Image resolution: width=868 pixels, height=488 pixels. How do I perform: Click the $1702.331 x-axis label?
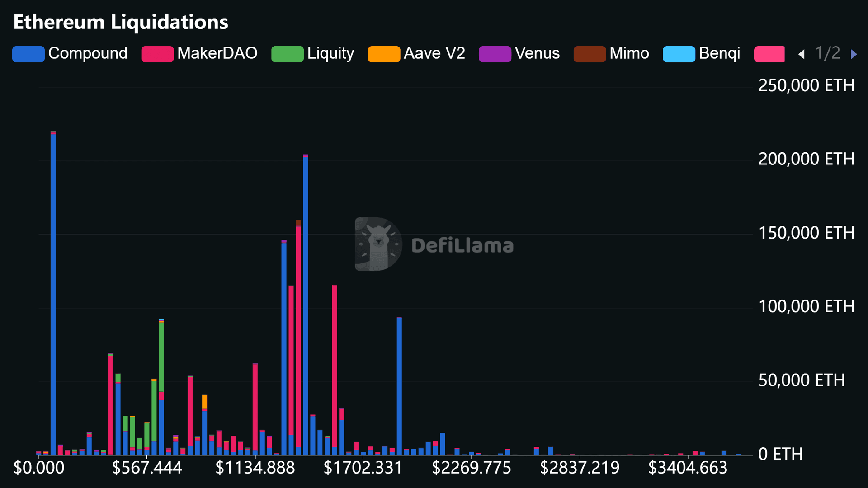tap(363, 468)
